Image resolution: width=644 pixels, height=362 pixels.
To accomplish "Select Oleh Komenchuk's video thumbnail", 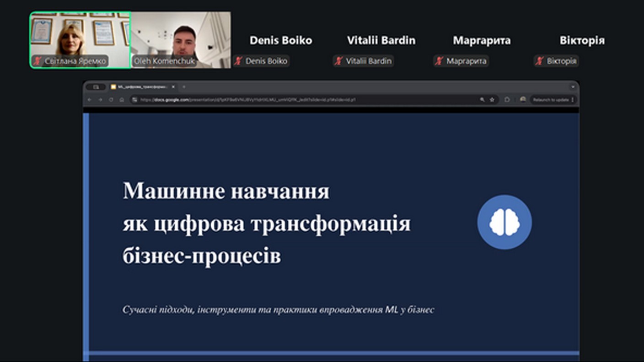I will [181, 40].
